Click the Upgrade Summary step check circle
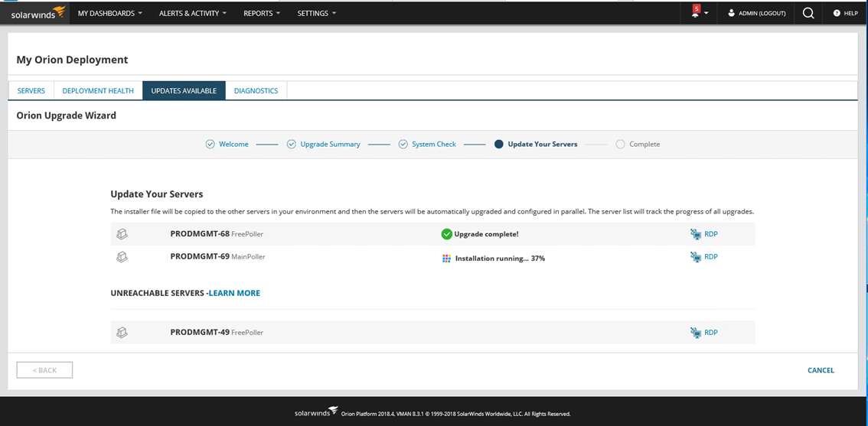Viewport: 868px width, 426px height. pos(291,144)
